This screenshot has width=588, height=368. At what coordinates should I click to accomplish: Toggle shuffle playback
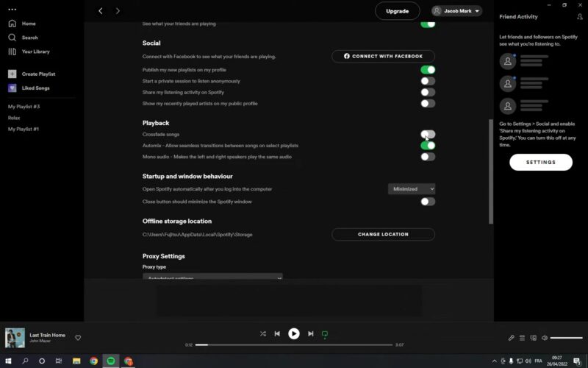pos(263,333)
